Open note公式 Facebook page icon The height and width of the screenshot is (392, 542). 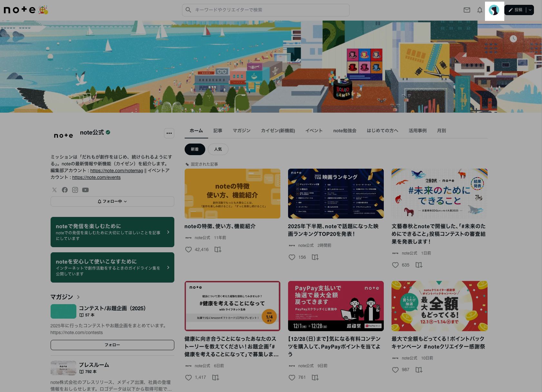[65, 190]
